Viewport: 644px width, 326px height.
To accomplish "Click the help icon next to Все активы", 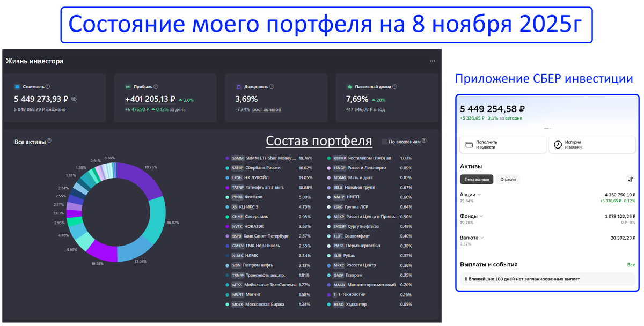I will (49, 141).
